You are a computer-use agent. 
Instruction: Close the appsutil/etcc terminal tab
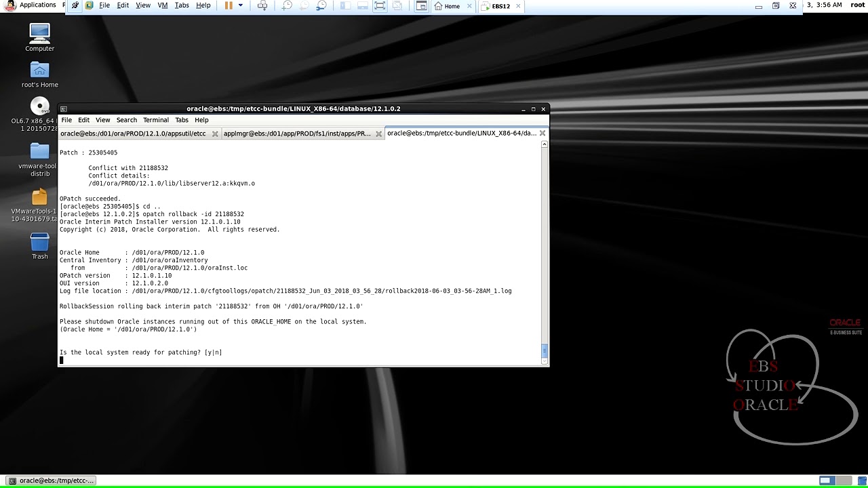(x=215, y=134)
